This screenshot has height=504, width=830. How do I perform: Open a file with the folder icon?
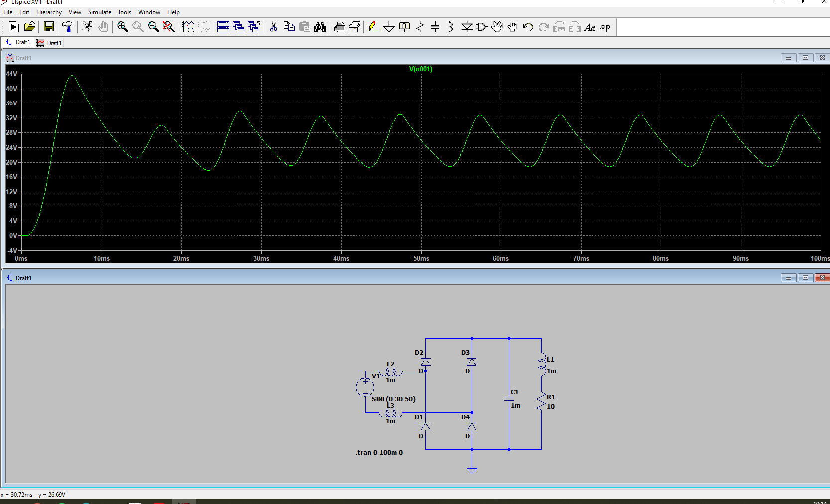pos(30,27)
